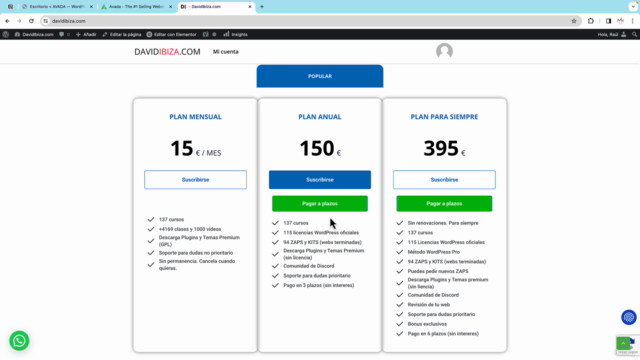Click 'Soporte para dudas no prioritario' text

[x=196, y=253]
